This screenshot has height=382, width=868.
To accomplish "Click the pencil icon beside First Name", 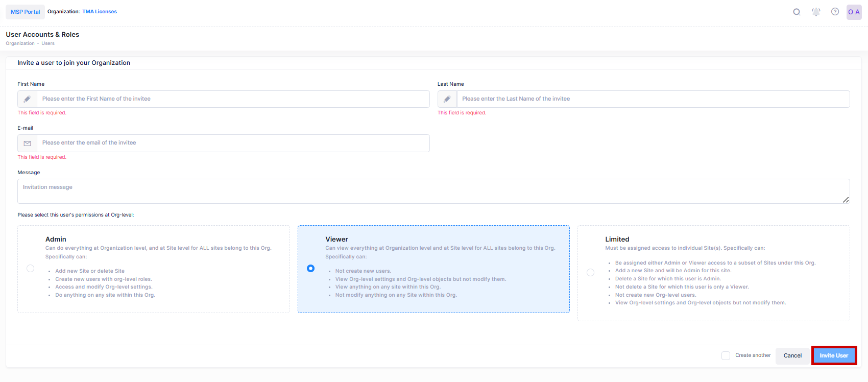I will (x=28, y=99).
